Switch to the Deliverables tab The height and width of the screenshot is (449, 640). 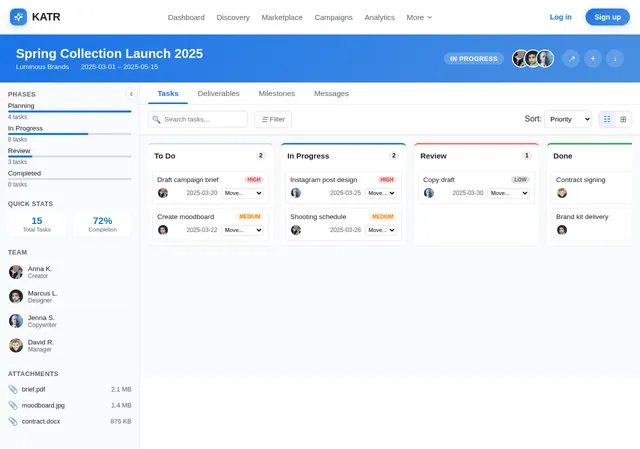tap(218, 93)
